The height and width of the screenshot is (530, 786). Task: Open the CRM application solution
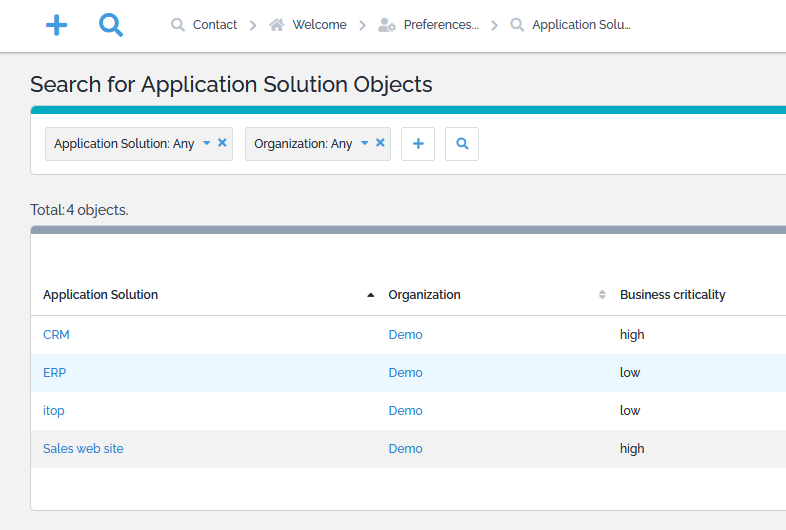pos(57,335)
